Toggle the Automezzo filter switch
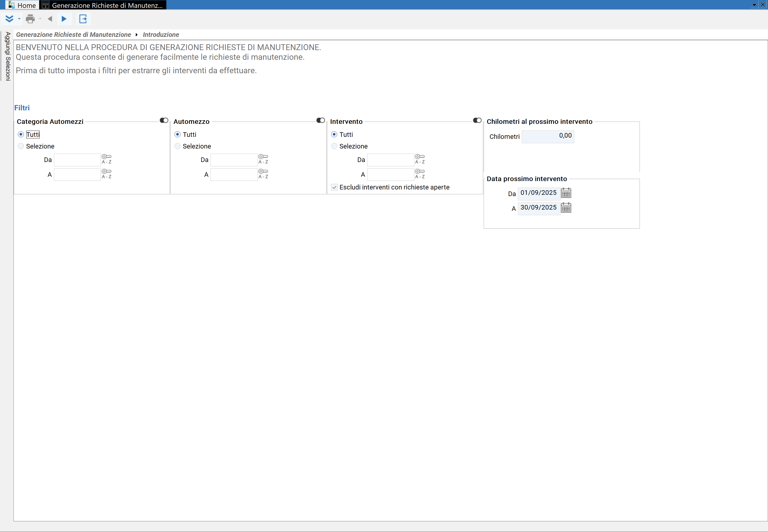768x532 pixels. click(321, 120)
